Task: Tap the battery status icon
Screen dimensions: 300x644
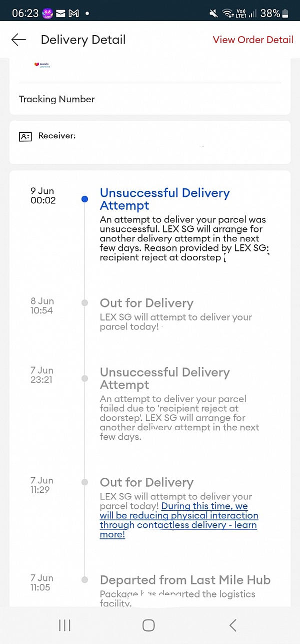Action: coord(285,14)
